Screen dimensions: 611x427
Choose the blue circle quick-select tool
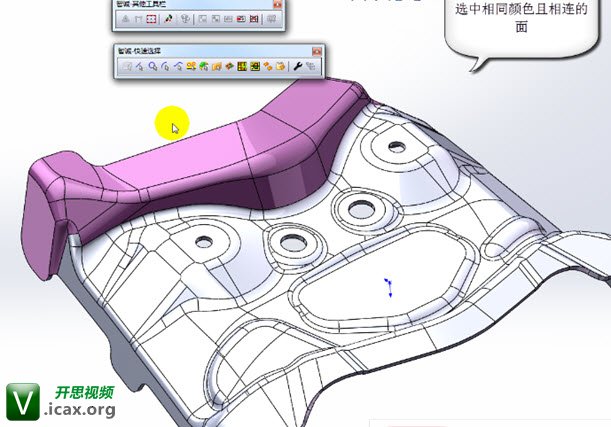click(152, 66)
